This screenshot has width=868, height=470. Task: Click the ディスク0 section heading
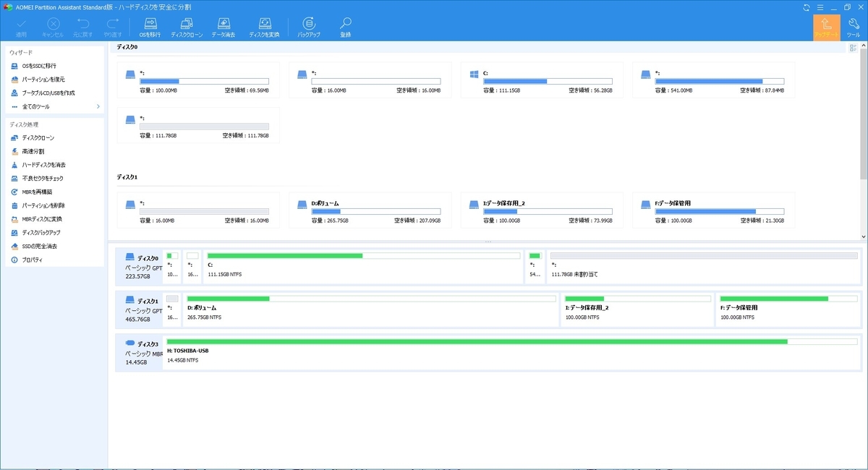pyautogui.click(x=127, y=47)
